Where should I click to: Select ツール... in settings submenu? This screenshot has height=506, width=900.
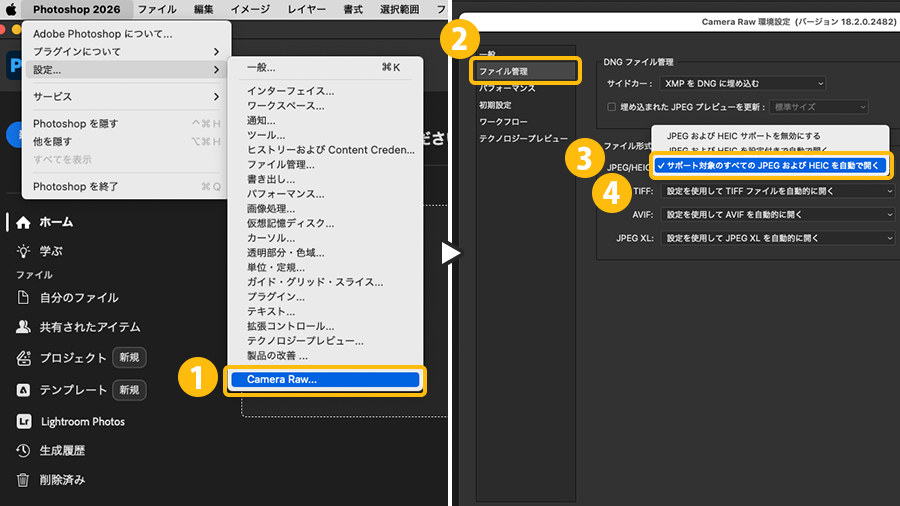[325, 135]
